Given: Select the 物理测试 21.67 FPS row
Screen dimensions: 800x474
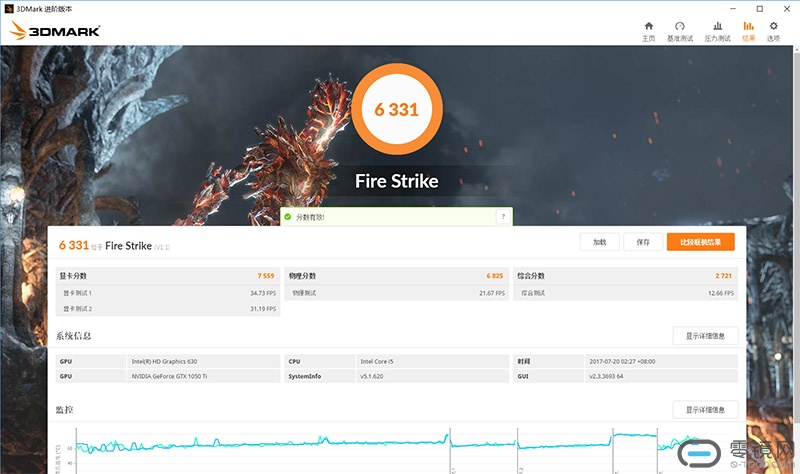Looking at the screenshot, I should pyautogui.click(x=396, y=293).
